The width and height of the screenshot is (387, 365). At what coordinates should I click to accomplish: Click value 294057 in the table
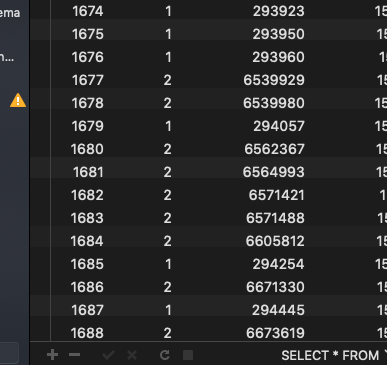click(x=279, y=126)
